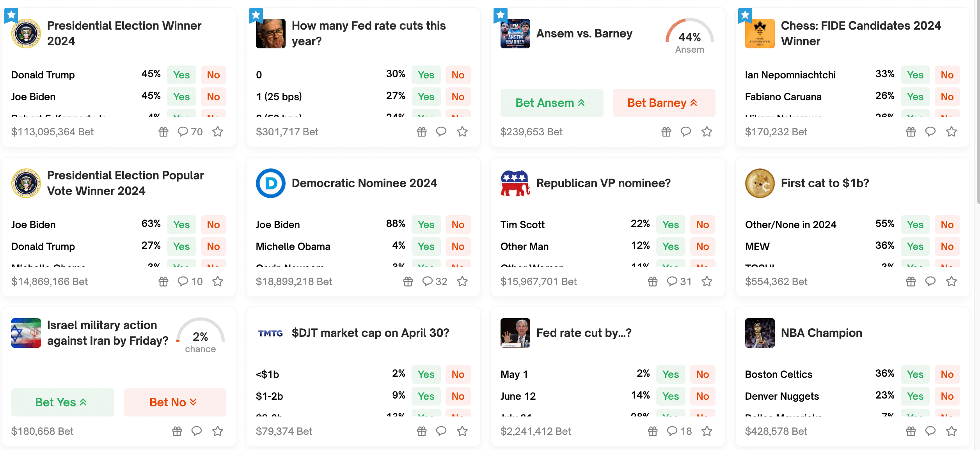Open comment icon on $DJT market cap card
This screenshot has width=980, height=450.
pyautogui.click(x=441, y=431)
